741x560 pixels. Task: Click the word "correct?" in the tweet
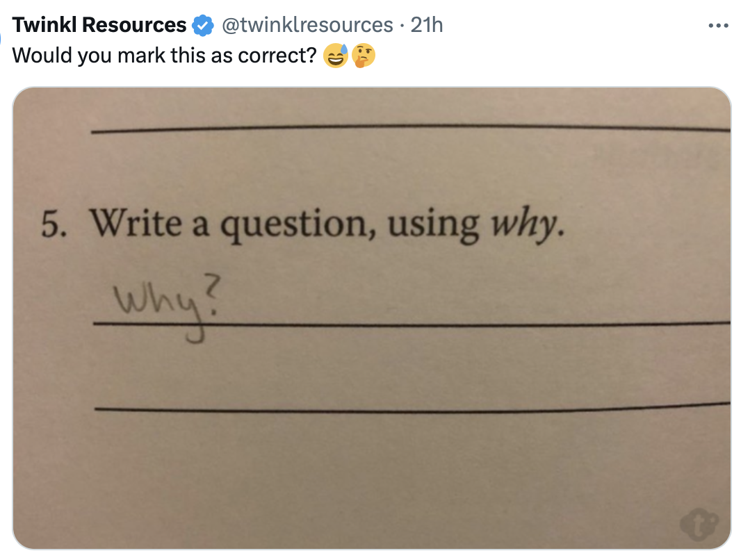coord(277,56)
